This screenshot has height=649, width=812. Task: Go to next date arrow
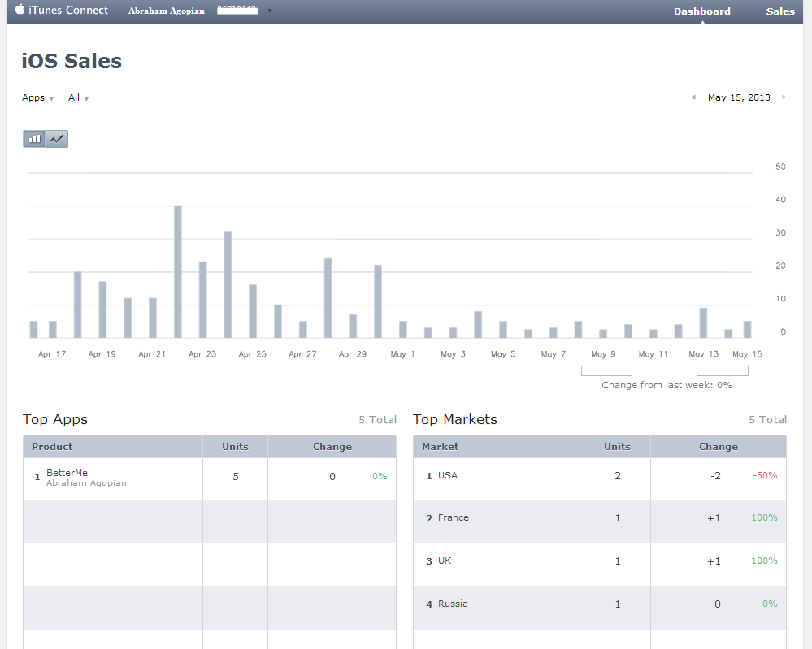coord(784,97)
